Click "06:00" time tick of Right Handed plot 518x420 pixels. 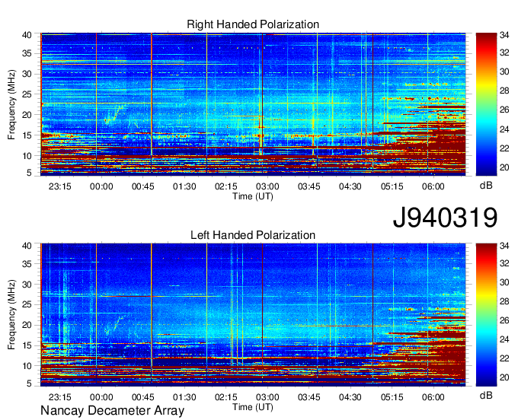433,186
